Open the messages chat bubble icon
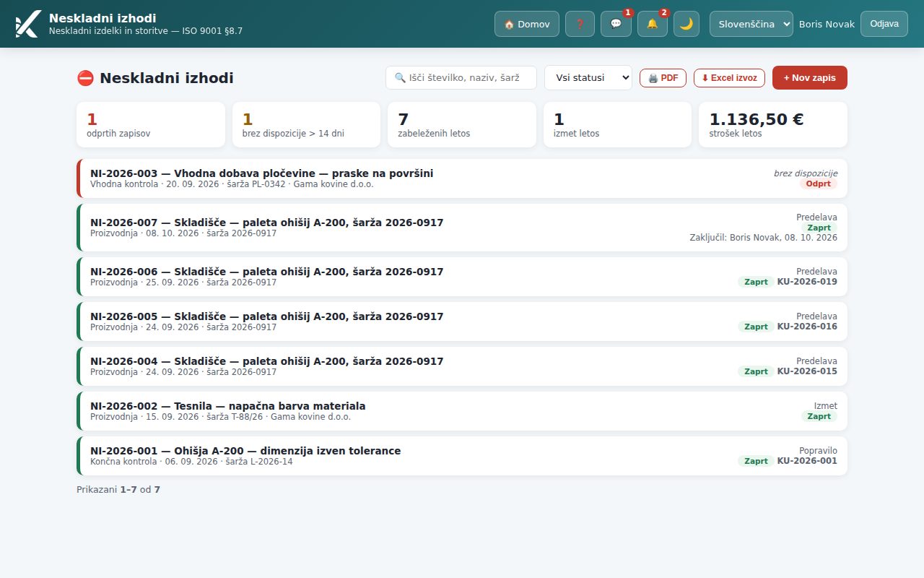Screen dimensions: 924x578 [x=616, y=24]
